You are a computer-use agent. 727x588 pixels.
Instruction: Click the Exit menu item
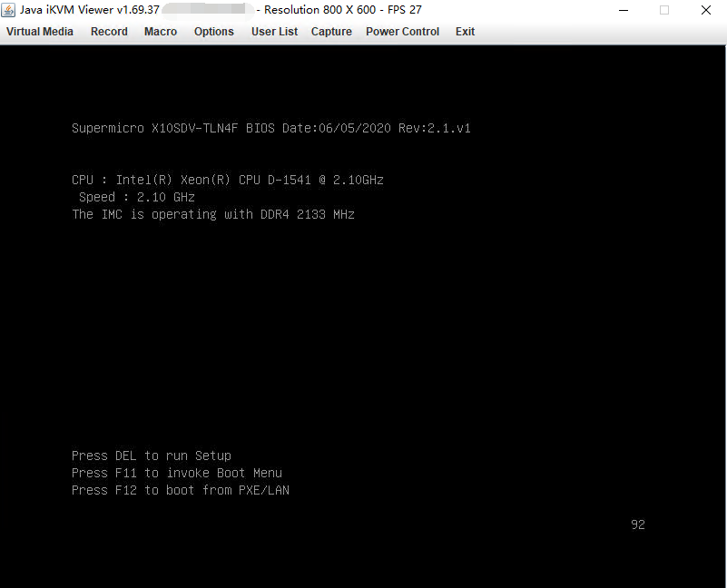(x=465, y=32)
